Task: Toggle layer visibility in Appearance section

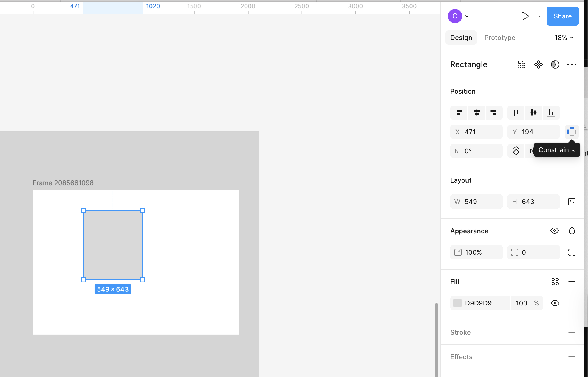Action: (554, 231)
